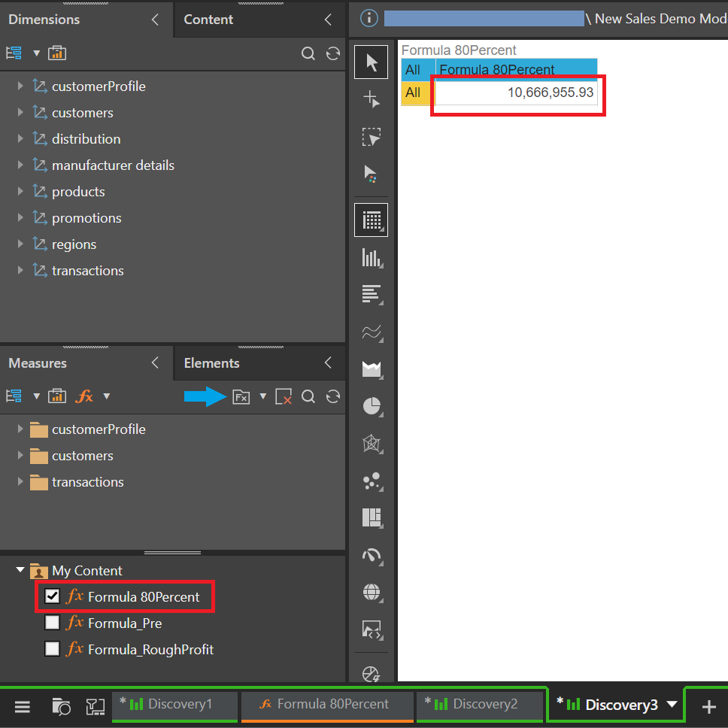Image resolution: width=728 pixels, height=728 pixels.
Task: Open dropdown next to fx formula icon
Action: (106, 396)
